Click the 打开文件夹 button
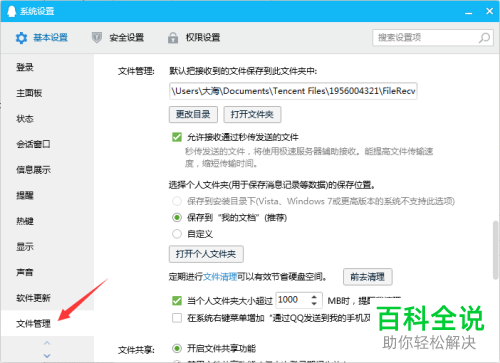Viewport: 500px width, 363px height. click(252, 115)
